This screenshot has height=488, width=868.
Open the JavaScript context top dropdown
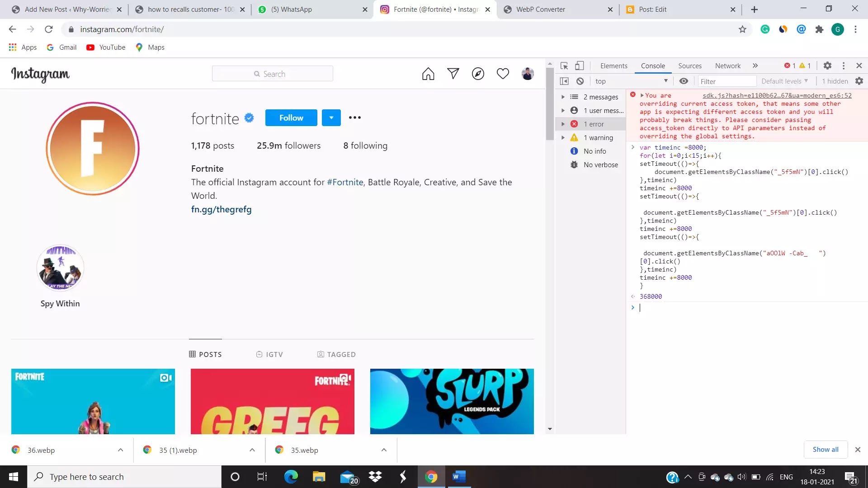click(x=631, y=81)
